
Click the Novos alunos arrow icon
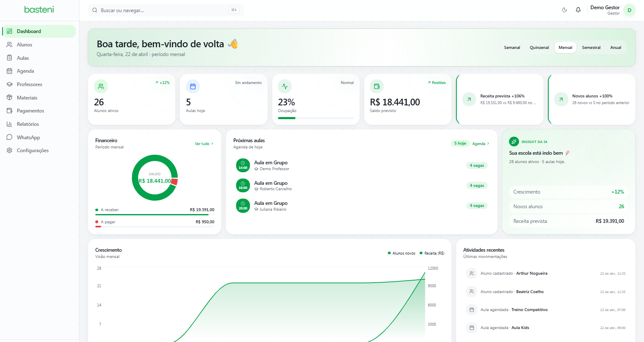tap(561, 100)
